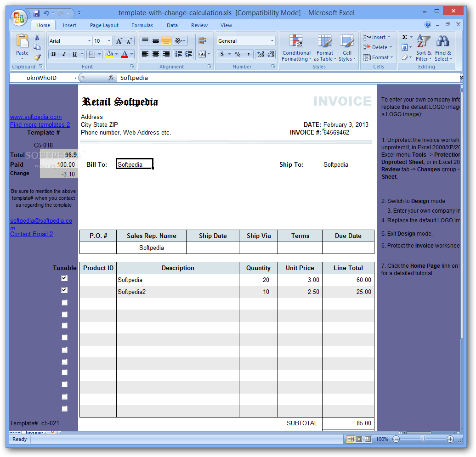Viewport: 476px width, 457px height.
Task: Open the font size dropdown
Action: pyautogui.click(x=109, y=41)
